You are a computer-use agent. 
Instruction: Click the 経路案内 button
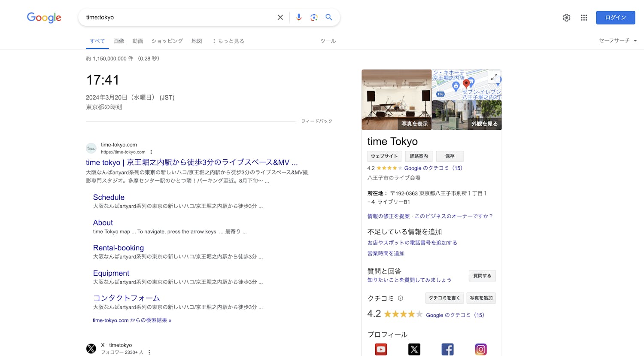pyautogui.click(x=419, y=156)
